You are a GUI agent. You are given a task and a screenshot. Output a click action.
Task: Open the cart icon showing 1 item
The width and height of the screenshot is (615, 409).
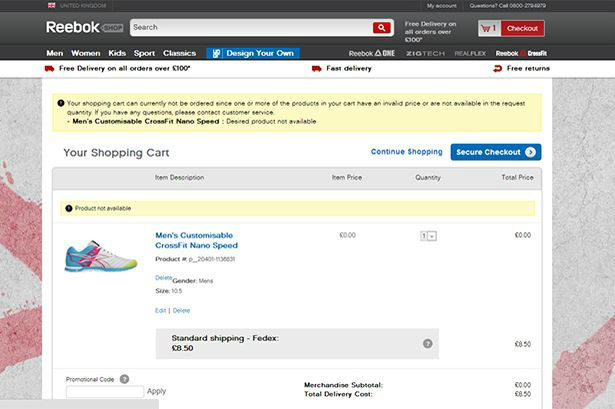coord(489,28)
